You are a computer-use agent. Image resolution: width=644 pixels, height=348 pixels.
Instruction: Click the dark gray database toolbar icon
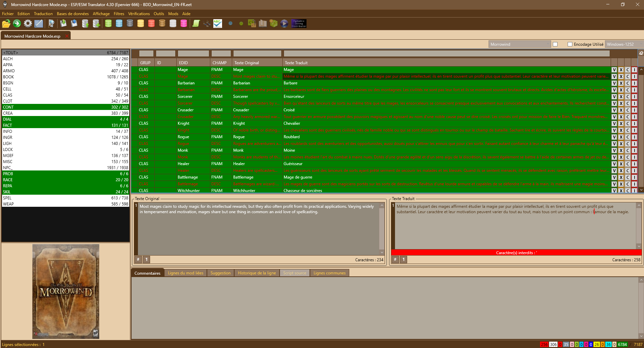pos(130,24)
